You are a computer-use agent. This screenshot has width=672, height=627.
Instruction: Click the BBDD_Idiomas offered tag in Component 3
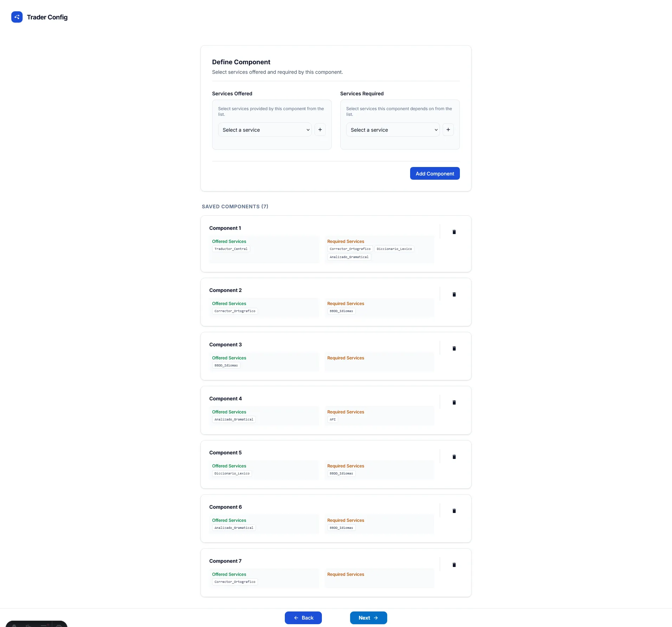226,365
